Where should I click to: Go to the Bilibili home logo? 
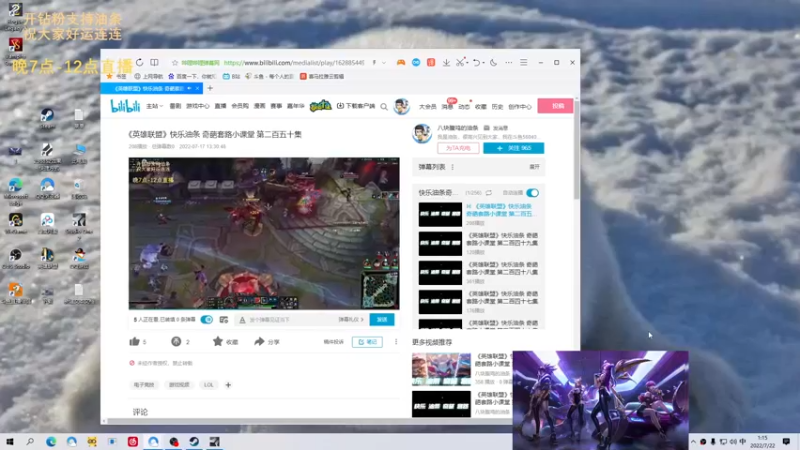tap(125, 106)
